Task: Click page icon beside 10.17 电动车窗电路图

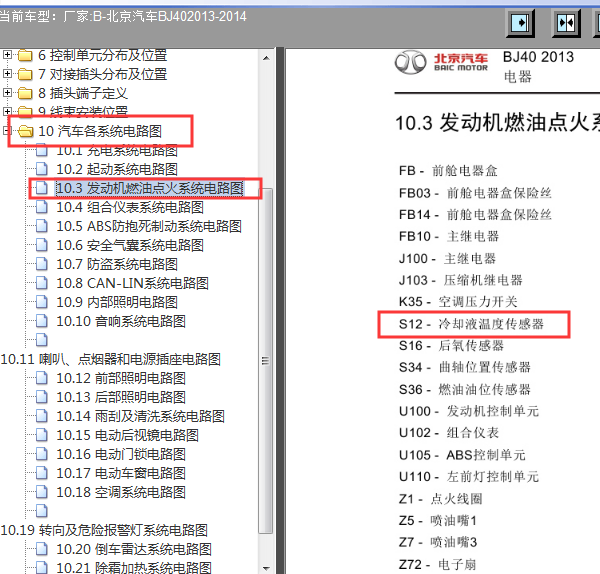Action: pyautogui.click(x=42, y=473)
